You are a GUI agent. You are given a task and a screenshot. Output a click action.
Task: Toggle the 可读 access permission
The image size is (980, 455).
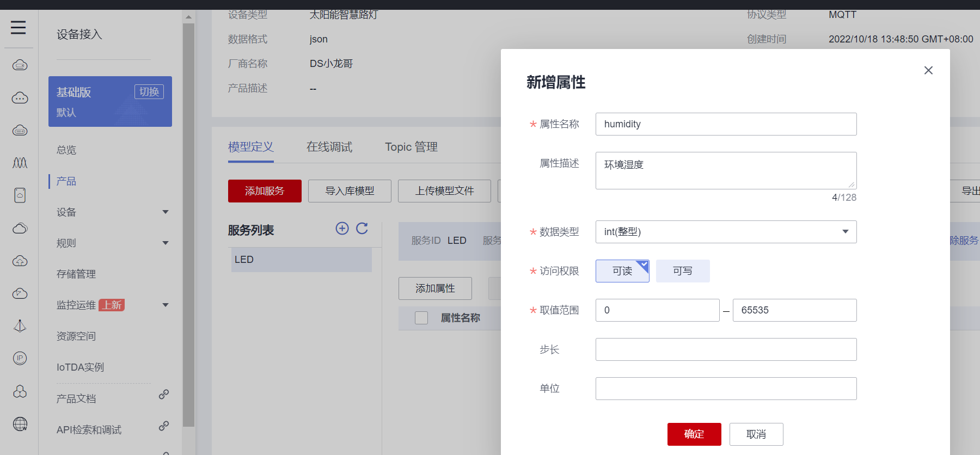[622, 271]
